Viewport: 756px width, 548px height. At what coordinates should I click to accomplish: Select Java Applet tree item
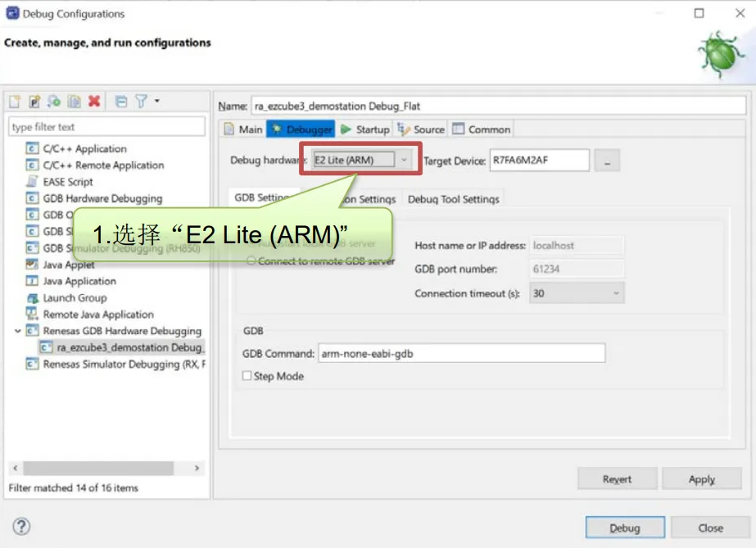[x=69, y=265]
